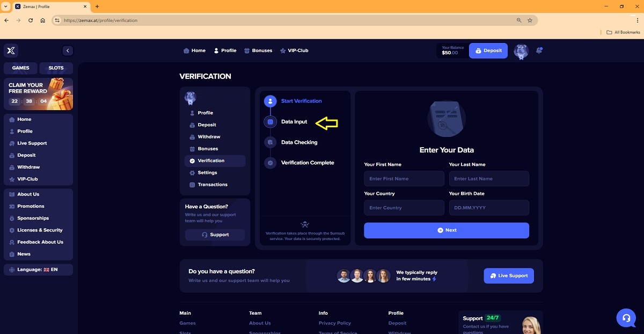The image size is (644, 334).
Task: Click the Enter First Name field
Action: point(404,179)
